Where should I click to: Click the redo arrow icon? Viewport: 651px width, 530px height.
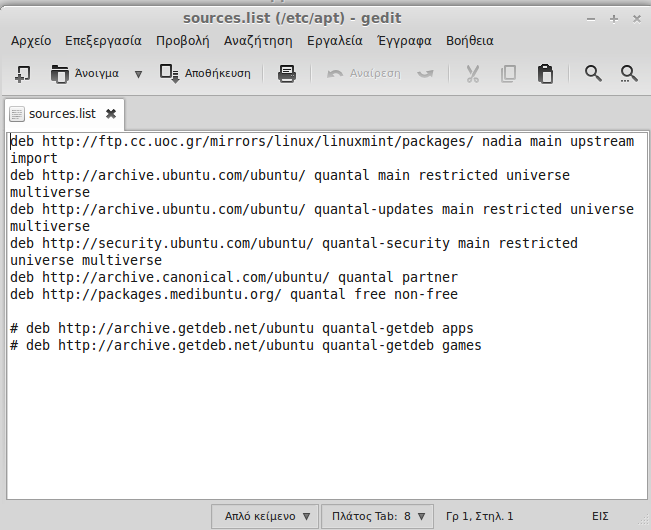click(x=425, y=74)
